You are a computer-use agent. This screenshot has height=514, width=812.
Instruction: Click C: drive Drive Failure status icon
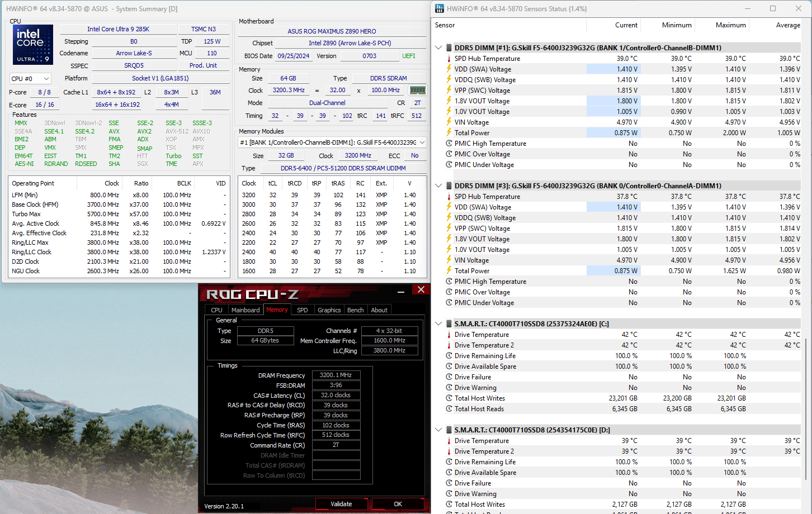[449, 377]
